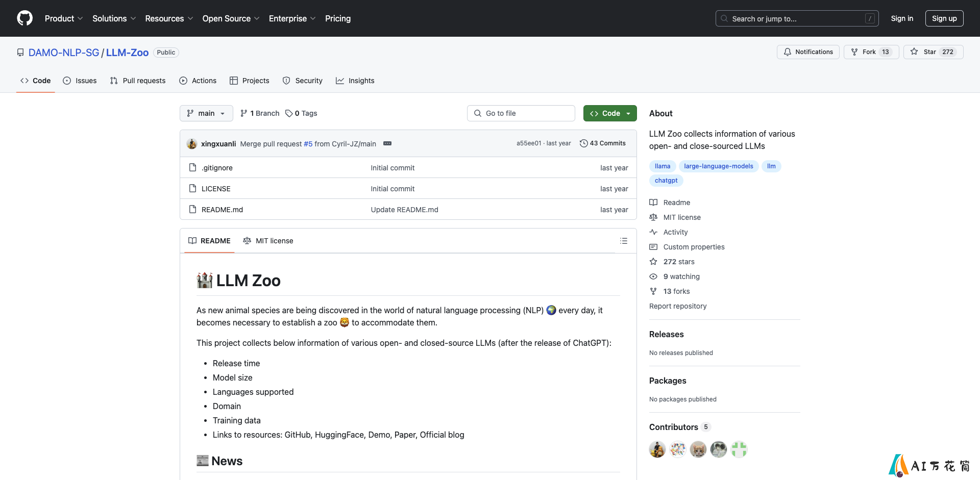The image size is (980, 480).
Task: View the 43 Commits history
Action: 603,143
